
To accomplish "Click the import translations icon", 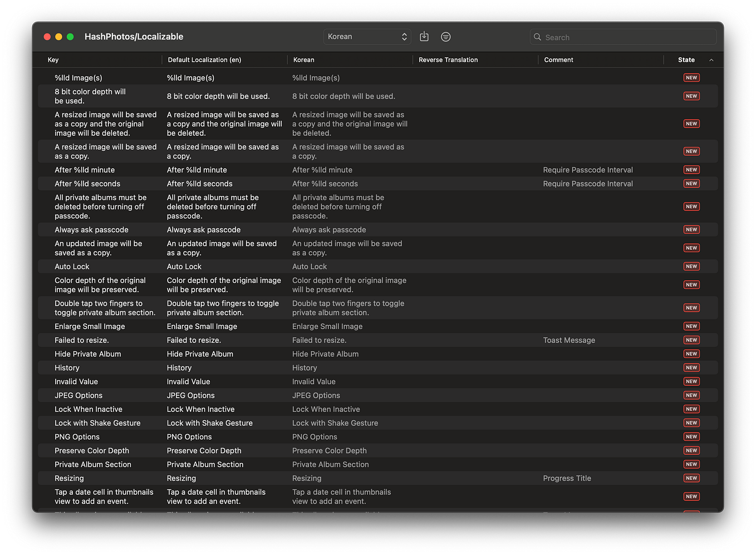I will 424,36.
